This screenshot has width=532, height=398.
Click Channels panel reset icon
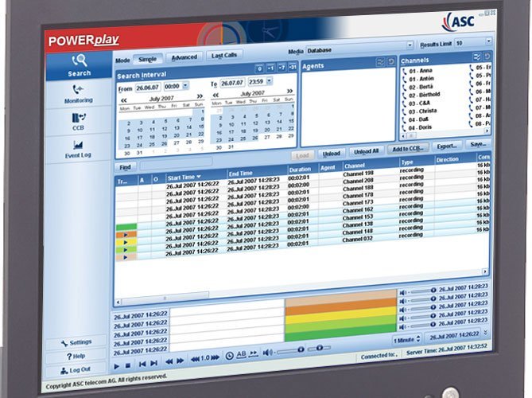(487, 56)
